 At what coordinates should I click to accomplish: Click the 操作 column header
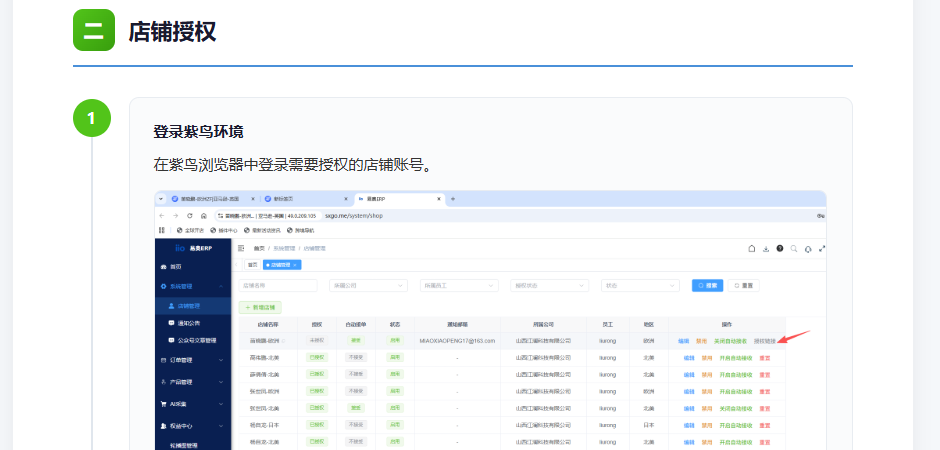click(727, 324)
